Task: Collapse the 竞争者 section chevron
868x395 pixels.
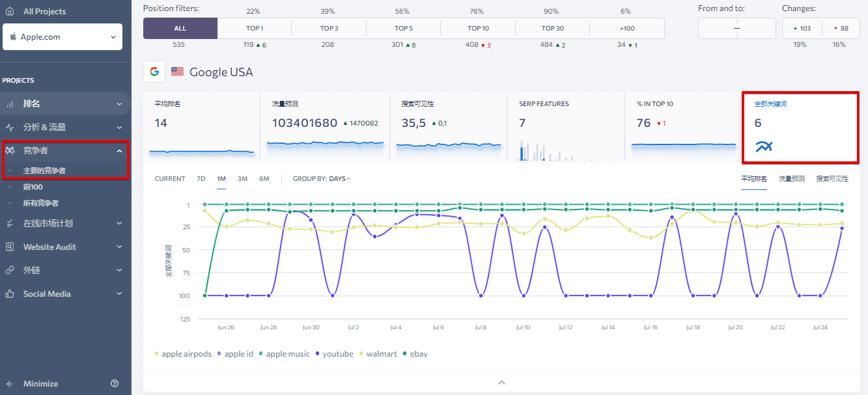Action: (x=119, y=151)
